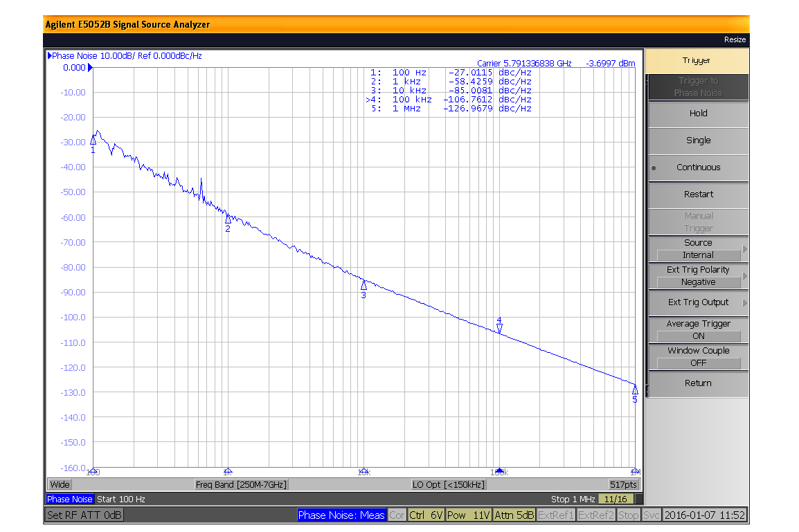Click Return softkey to go back
This screenshot has height=532, width=799.
pos(698,383)
